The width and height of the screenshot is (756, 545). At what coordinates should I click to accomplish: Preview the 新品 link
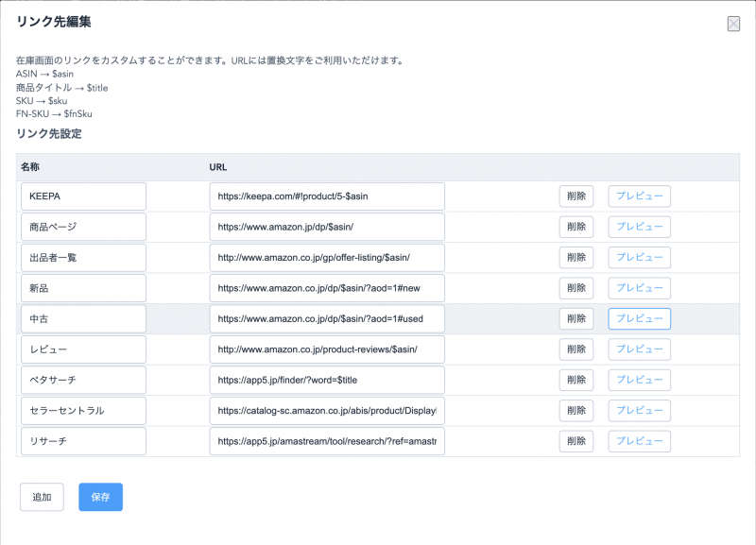[x=640, y=288]
